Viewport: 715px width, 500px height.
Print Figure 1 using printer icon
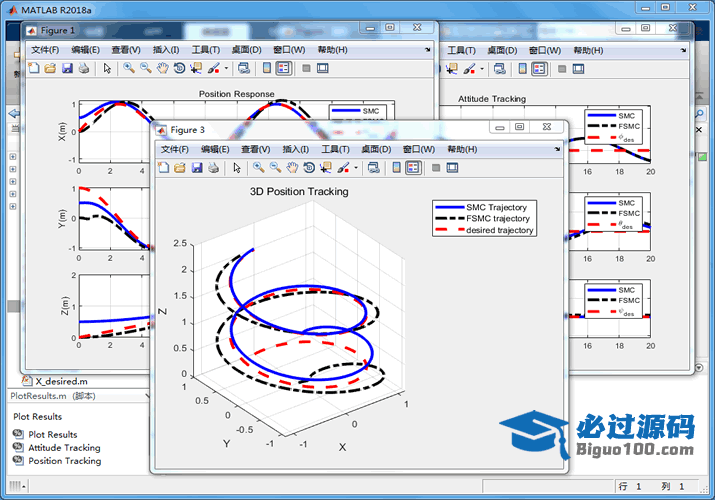83,68
